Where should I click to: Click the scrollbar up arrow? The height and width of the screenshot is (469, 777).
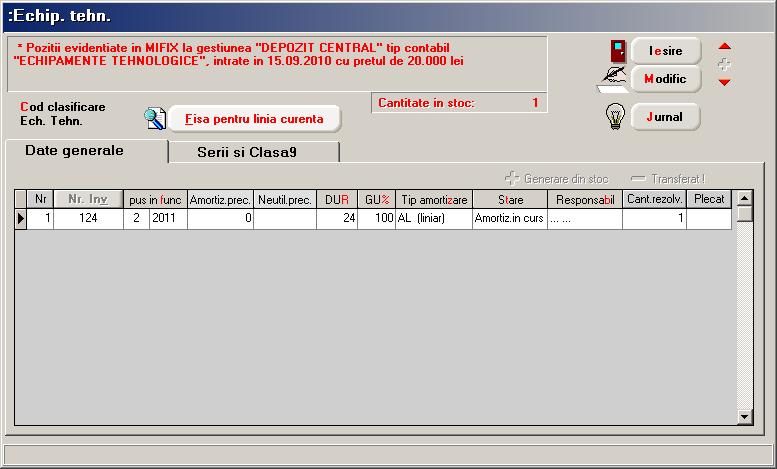745,198
